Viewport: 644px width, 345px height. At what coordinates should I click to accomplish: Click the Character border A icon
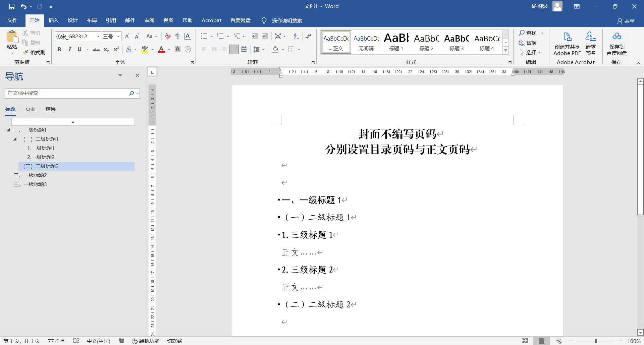point(188,36)
